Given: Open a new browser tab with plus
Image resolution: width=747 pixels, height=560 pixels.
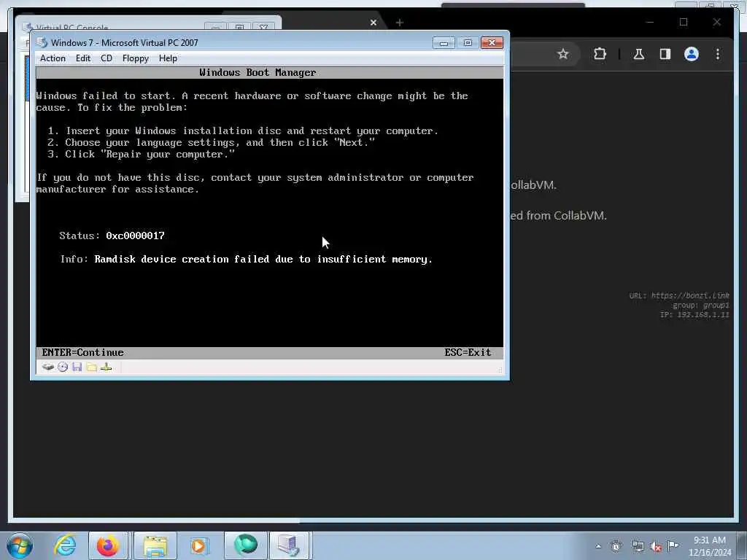Looking at the screenshot, I should (400, 23).
